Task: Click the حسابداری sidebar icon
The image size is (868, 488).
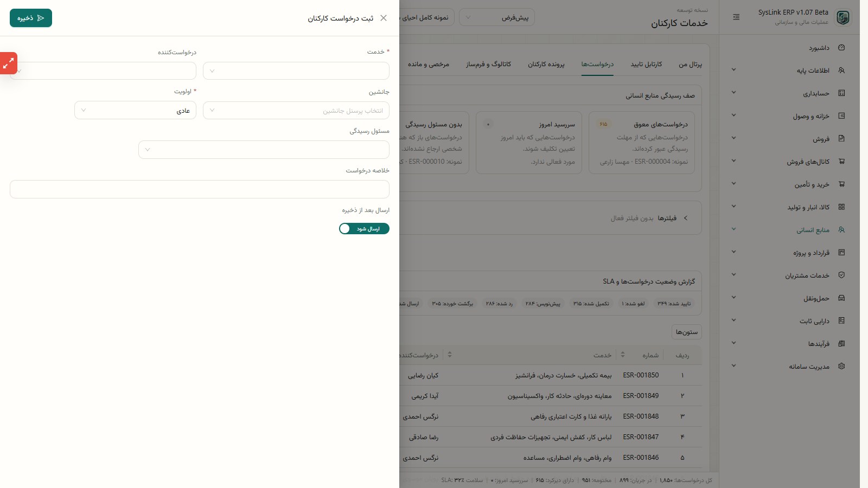Action: click(841, 93)
